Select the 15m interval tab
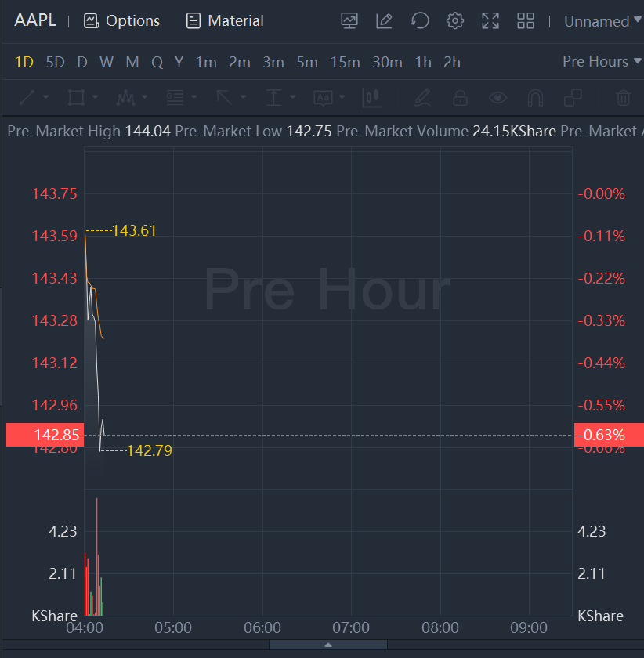This screenshot has height=658, width=644. point(345,63)
